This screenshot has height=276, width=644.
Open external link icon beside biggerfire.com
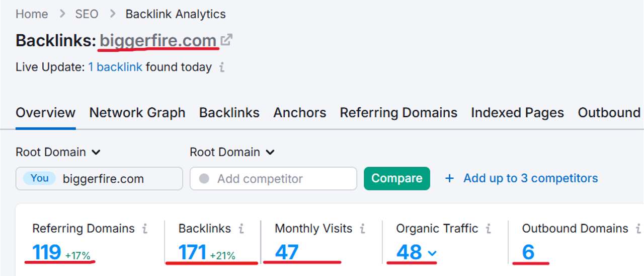pyautogui.click(x=226, y=40)
